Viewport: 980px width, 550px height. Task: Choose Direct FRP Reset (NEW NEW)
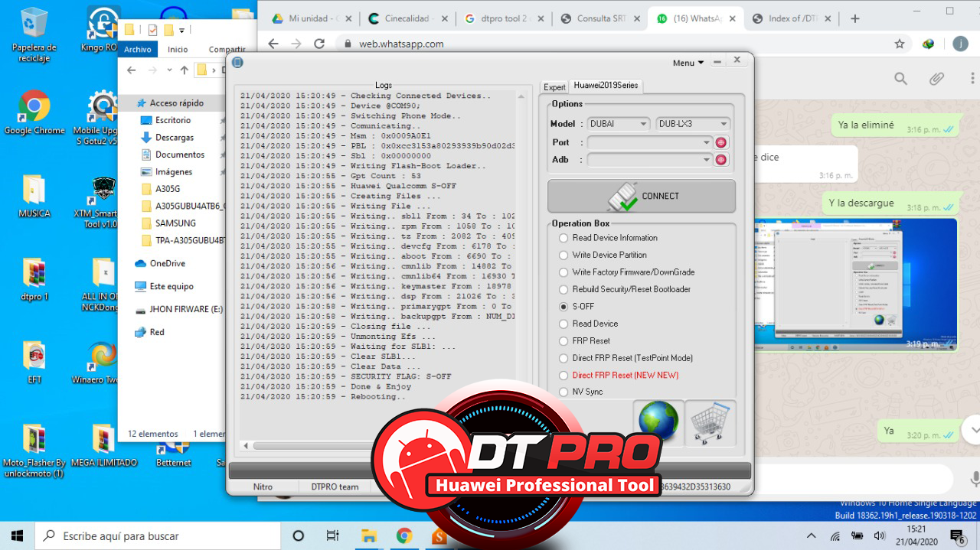(619, 375)
